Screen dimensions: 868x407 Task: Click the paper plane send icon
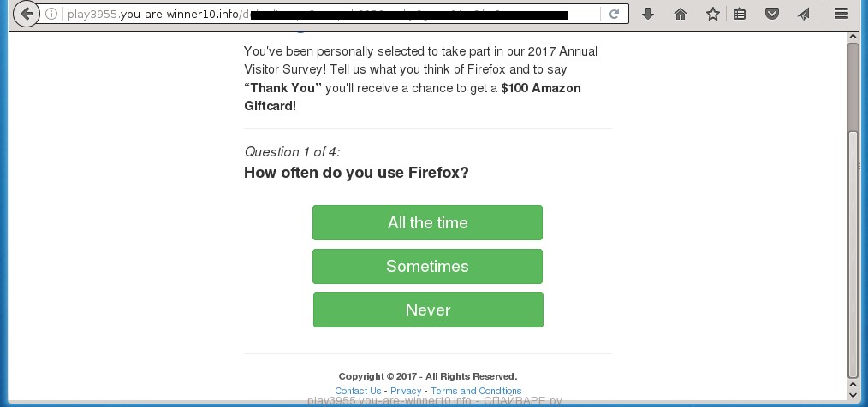click(803, 15)
